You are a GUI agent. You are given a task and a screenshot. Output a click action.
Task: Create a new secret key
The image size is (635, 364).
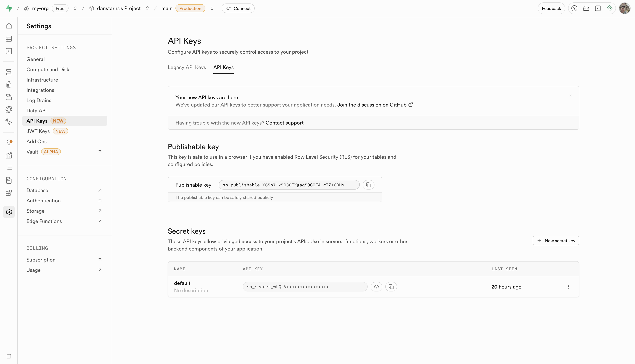click(x=556, y=241)
